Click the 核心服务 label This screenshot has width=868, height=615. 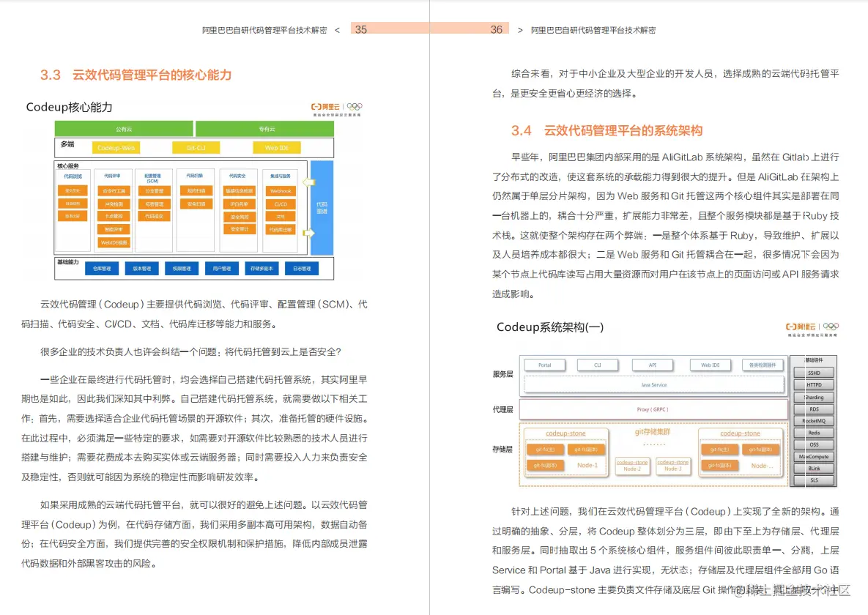click(x=68, y=165)
